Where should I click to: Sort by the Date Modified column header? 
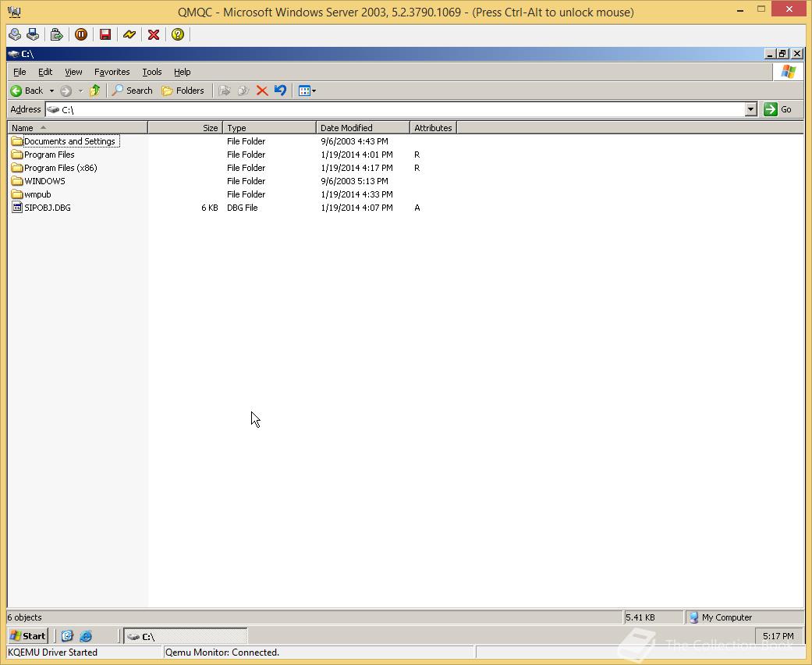(363, 127)
